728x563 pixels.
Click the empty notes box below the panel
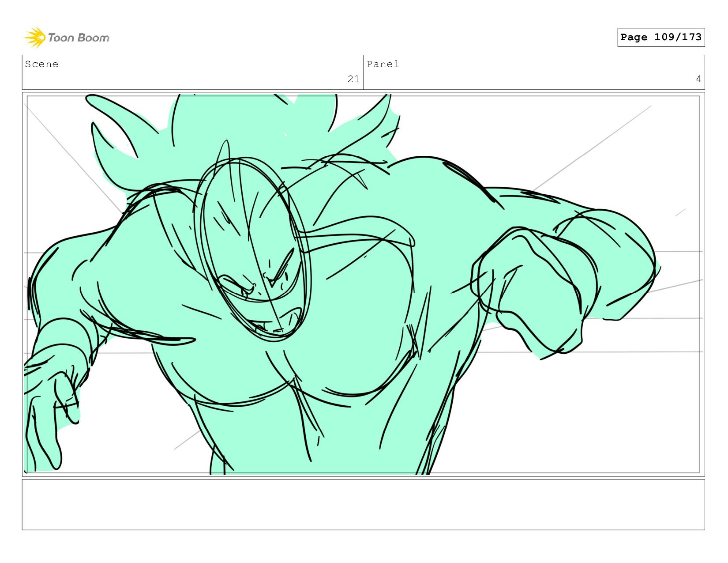(363, 505)
